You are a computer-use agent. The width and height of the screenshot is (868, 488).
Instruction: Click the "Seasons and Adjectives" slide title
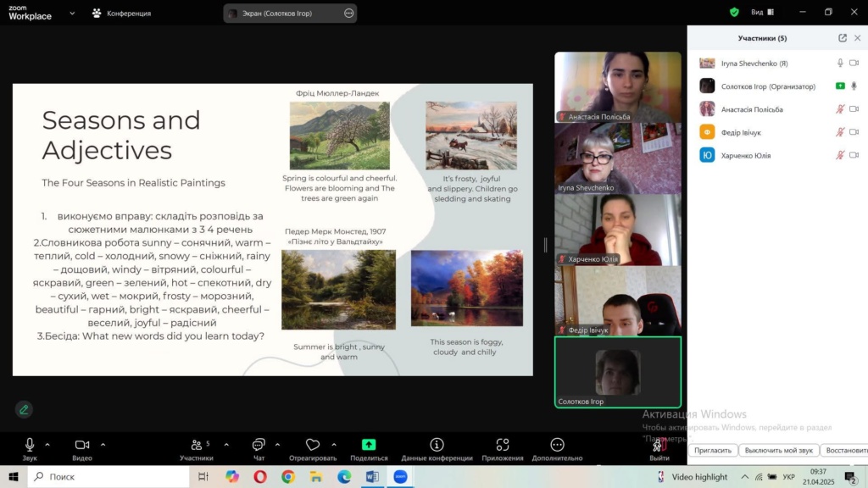click(121, 135)
